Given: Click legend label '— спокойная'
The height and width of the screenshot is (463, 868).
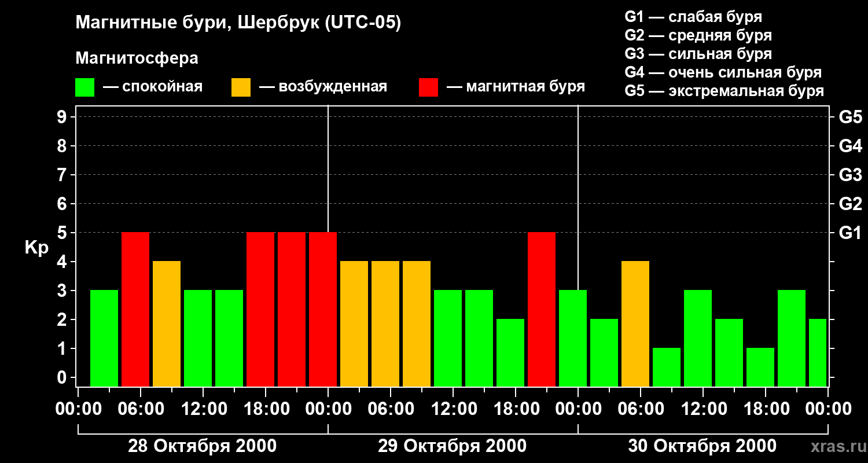Looking at the screenshot, I should 153,87.
